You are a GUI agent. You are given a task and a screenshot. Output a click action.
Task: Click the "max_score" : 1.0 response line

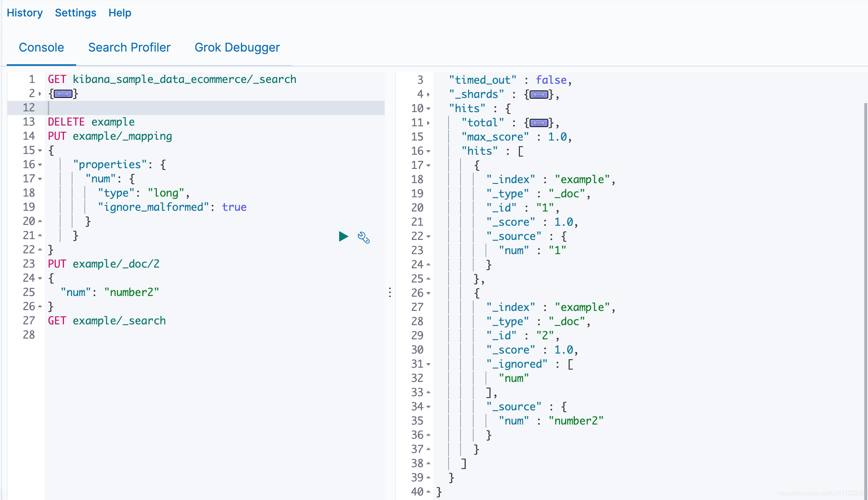coord(517,137)
